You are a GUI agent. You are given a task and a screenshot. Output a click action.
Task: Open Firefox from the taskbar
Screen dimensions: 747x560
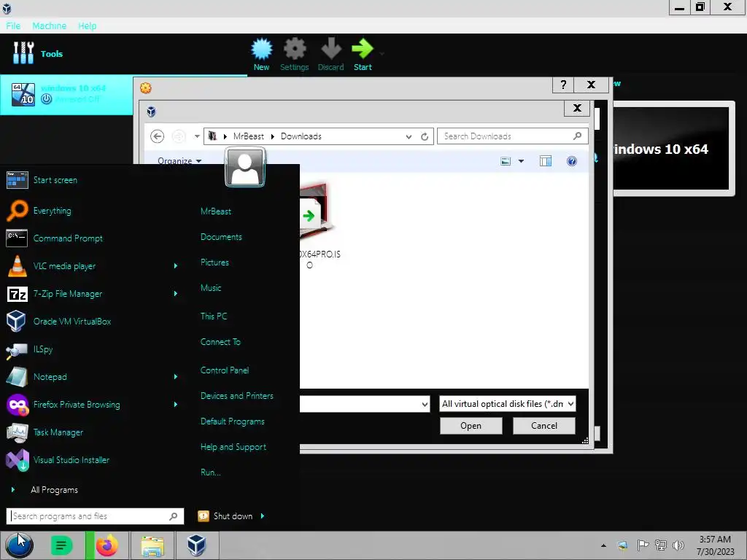(107, 545)
